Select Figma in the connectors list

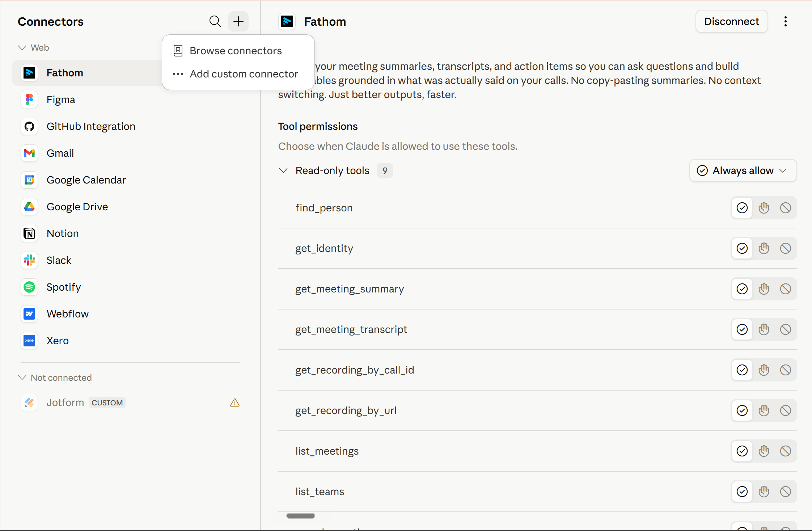pos(130,100)
